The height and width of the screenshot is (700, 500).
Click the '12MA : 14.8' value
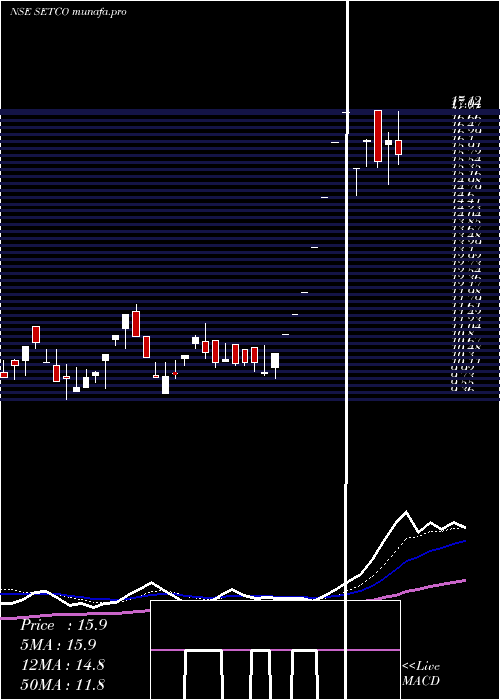coord(63,664)
